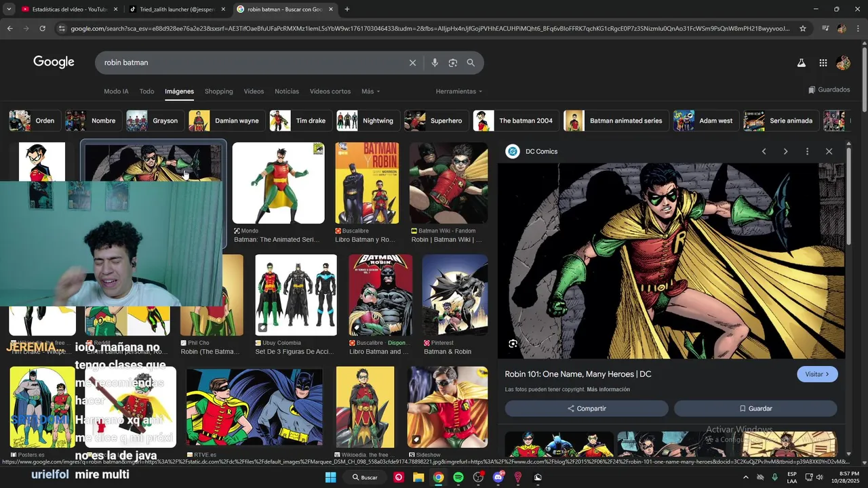Open the taskbar Buscar search box
868x488 pixels.
pos(365,477)
